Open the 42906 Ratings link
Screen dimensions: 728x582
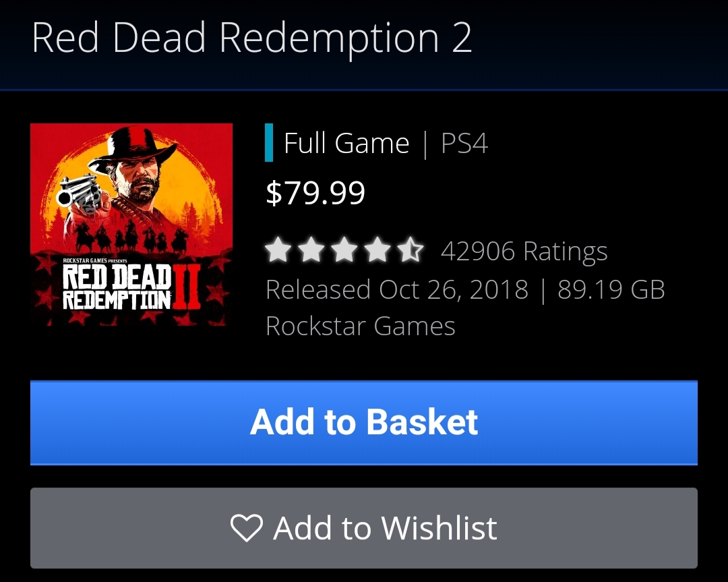[524, 252]
